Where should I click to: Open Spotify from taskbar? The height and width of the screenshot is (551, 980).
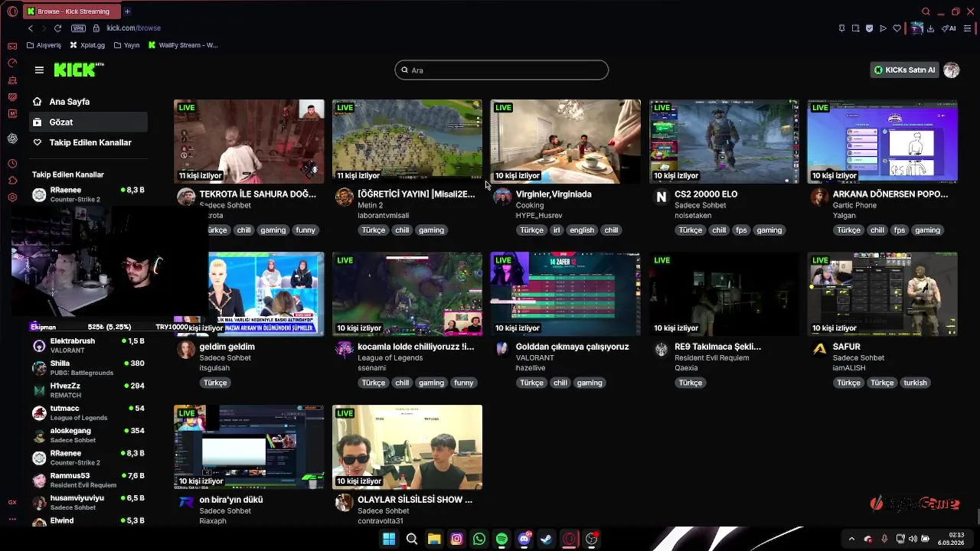point(501,539)
